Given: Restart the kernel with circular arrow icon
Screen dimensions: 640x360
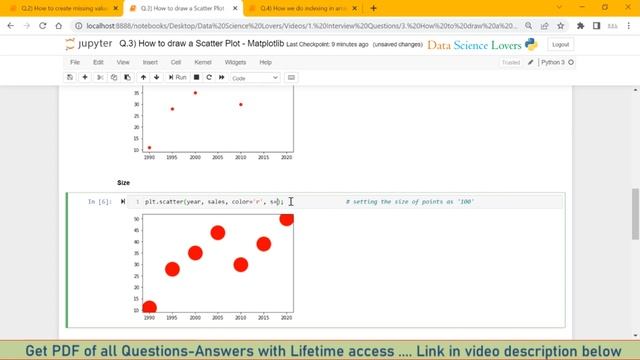Looking at the screenshot, I should pyautogui.click(x=209, y=77).
